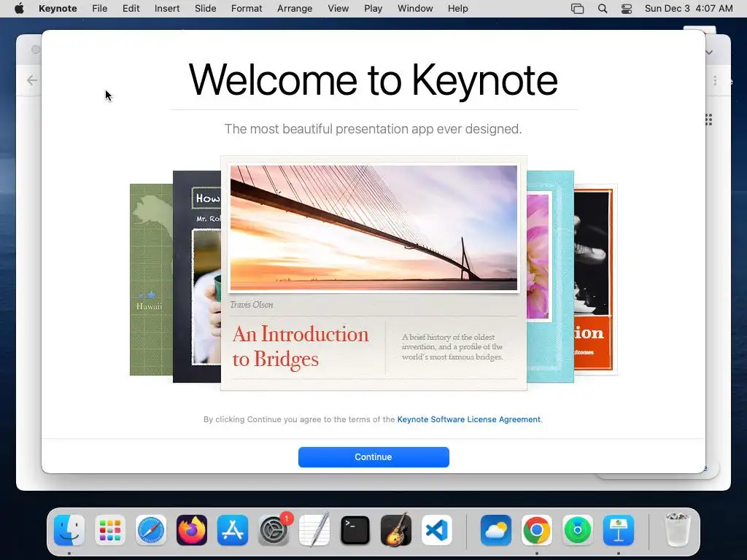Open Launchpad from the Dock
Screen dimensions: 747x560
110,530
